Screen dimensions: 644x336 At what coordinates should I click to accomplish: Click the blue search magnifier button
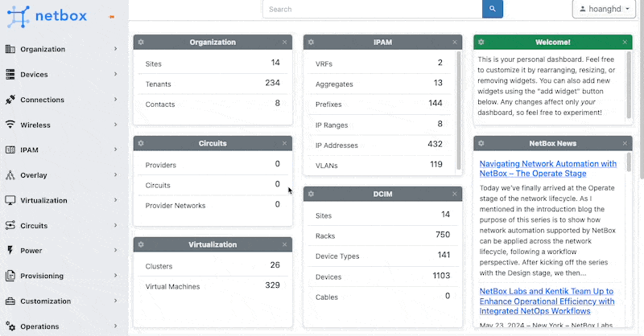[x=493, y=9]
